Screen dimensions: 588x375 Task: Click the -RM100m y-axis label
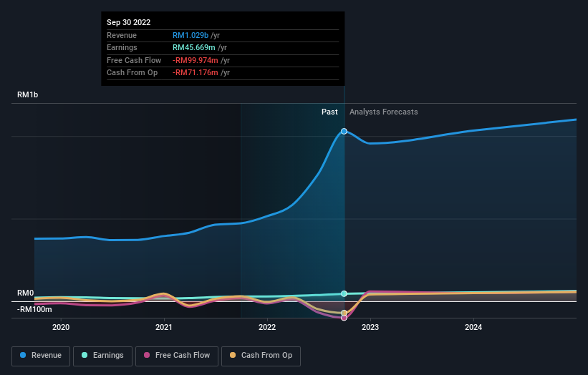click(x=34, y=309)
